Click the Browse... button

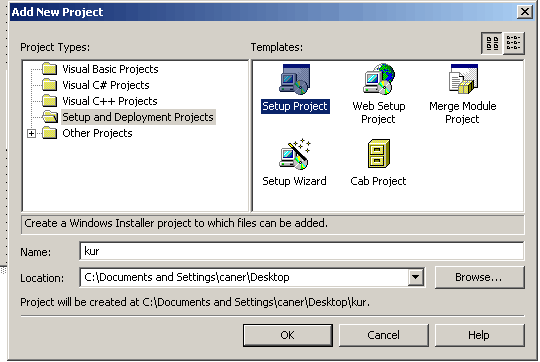tap(480, 277)
